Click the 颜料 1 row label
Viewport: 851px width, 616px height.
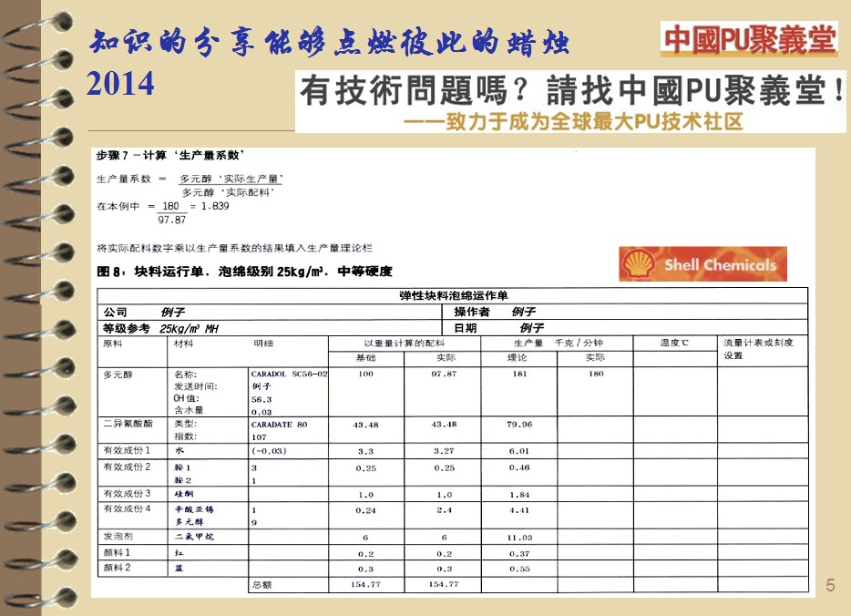coord(117,552)
